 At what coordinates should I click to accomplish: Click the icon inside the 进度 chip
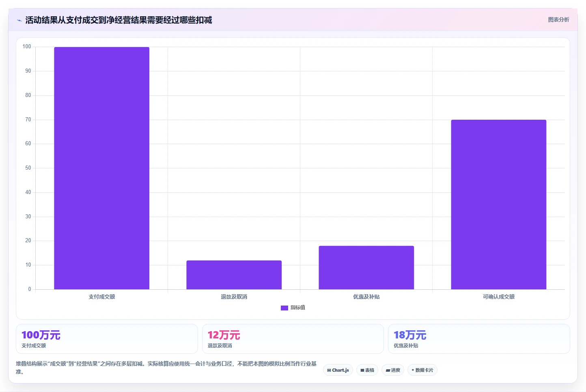pyautogui.click(x=388, y=370)
